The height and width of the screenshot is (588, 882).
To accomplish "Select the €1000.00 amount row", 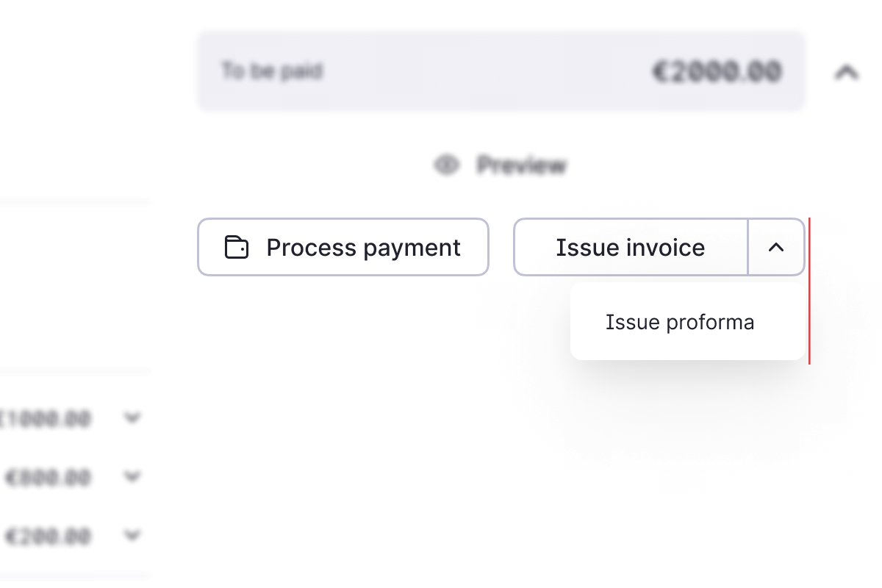I will click(73, 419).
